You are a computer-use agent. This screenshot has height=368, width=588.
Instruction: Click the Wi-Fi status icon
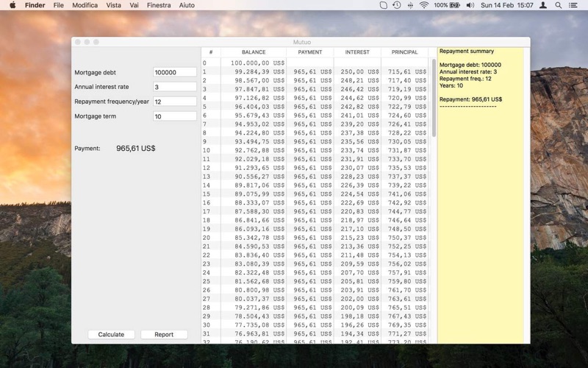424,5
